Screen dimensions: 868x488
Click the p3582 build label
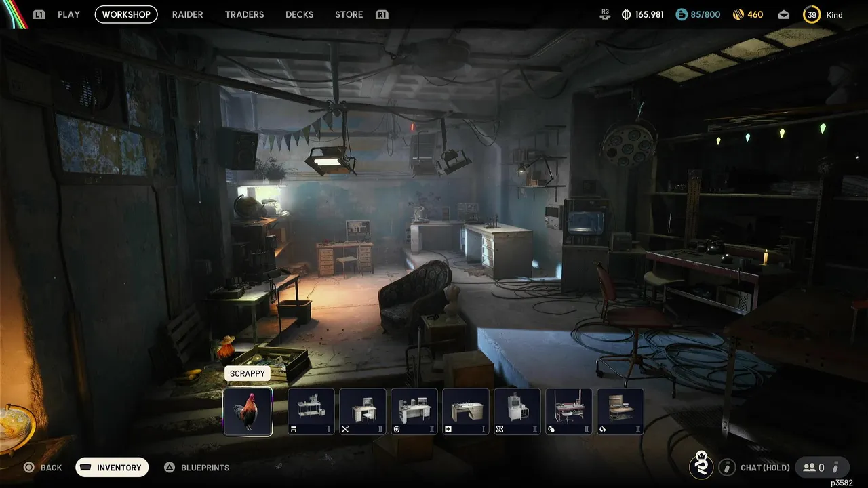click(x=842, y=483)
